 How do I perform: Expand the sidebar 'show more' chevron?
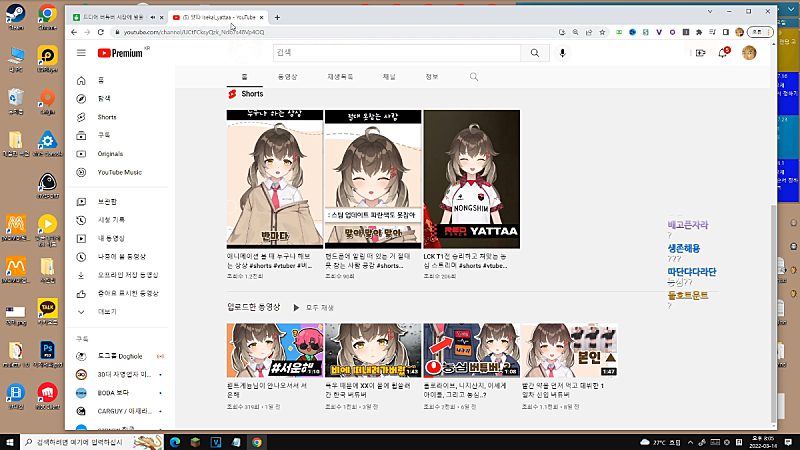point(81,312)
